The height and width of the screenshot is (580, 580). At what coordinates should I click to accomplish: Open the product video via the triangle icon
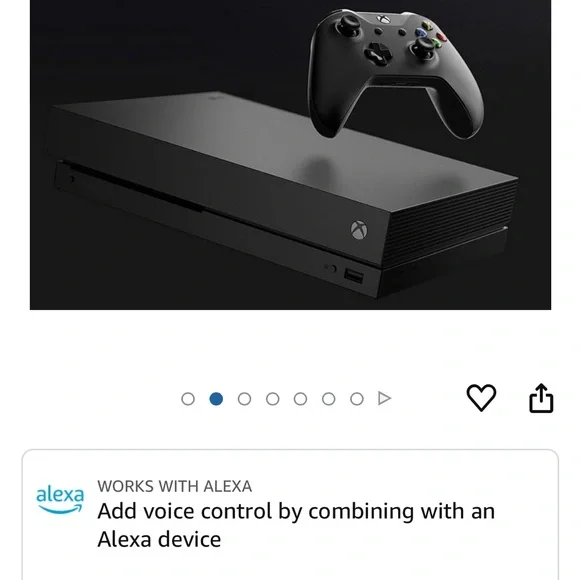pyautogui.click(x=385, y=398)
